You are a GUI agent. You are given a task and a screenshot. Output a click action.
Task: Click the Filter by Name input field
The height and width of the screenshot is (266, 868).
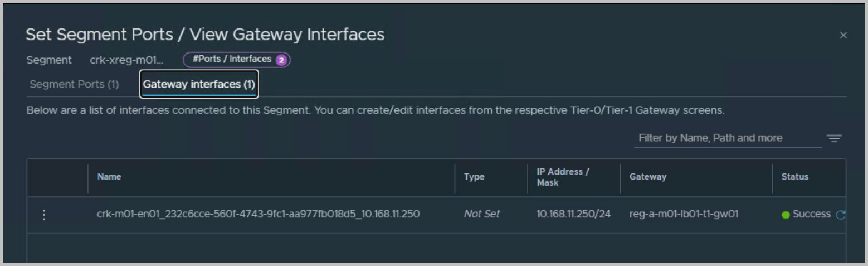[727, 138]
